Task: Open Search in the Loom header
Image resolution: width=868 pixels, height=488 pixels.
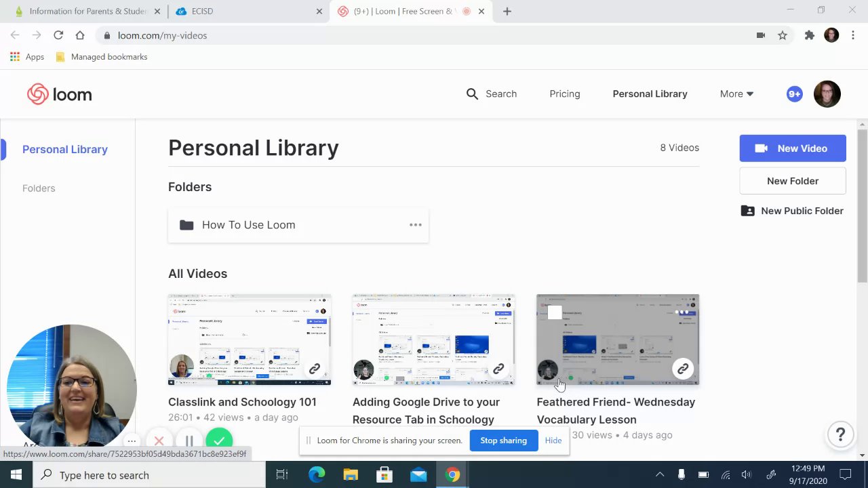Action: (x=492, y=94)
